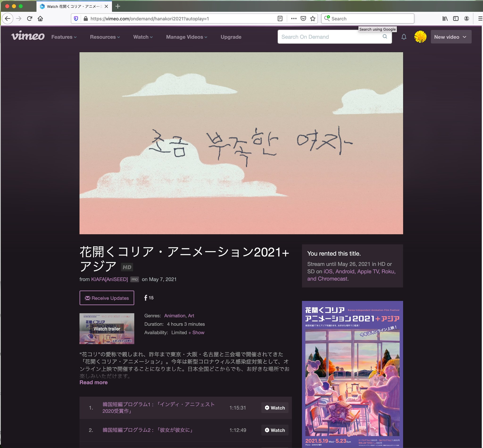The width and height of the screenshot is (483, 448).
Task: Click the Vimeo logo
Action: tap(28, 36)
